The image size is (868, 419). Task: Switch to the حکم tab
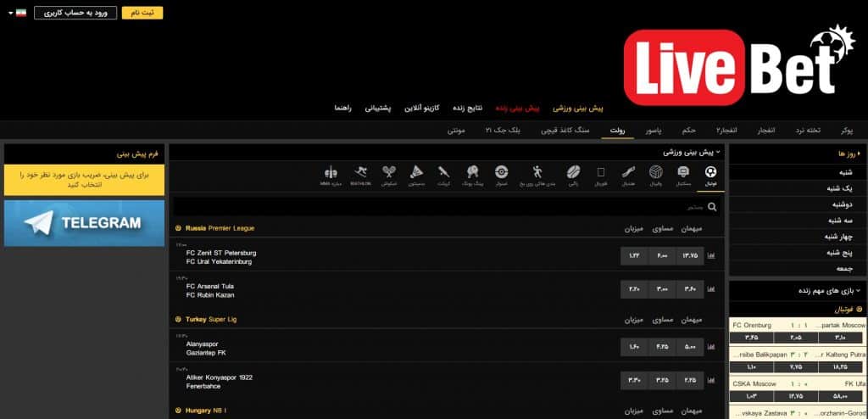tap(689, 131)
